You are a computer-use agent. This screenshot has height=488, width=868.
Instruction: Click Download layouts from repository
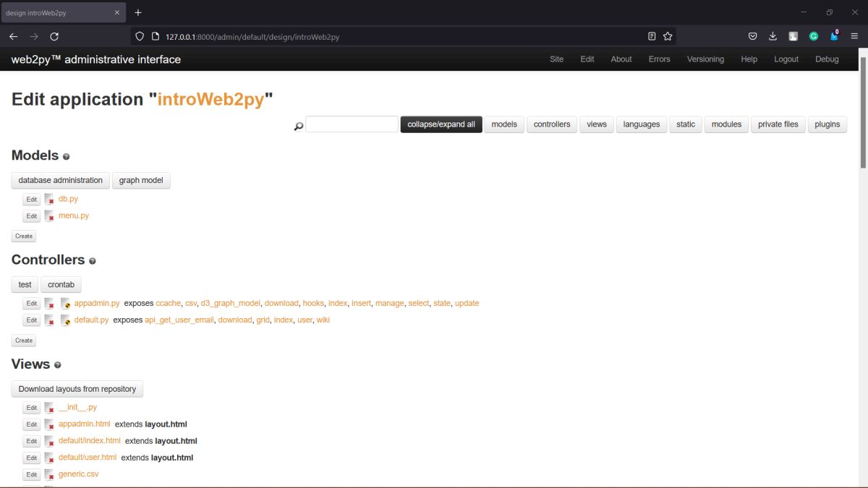click(77, 389)
